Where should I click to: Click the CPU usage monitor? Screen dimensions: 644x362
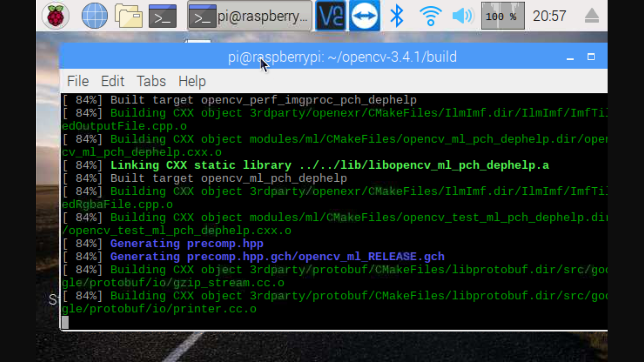click(503, 16)
